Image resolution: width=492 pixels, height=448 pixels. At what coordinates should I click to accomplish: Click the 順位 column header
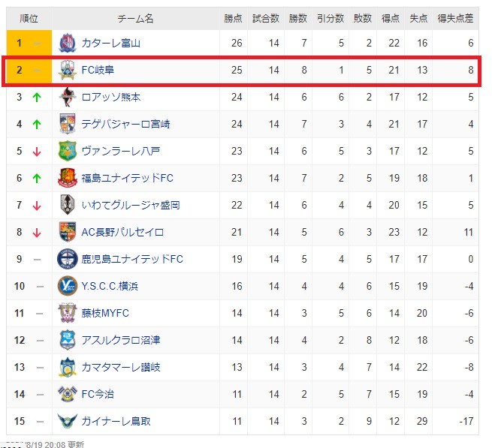click(x=29, y=19)
